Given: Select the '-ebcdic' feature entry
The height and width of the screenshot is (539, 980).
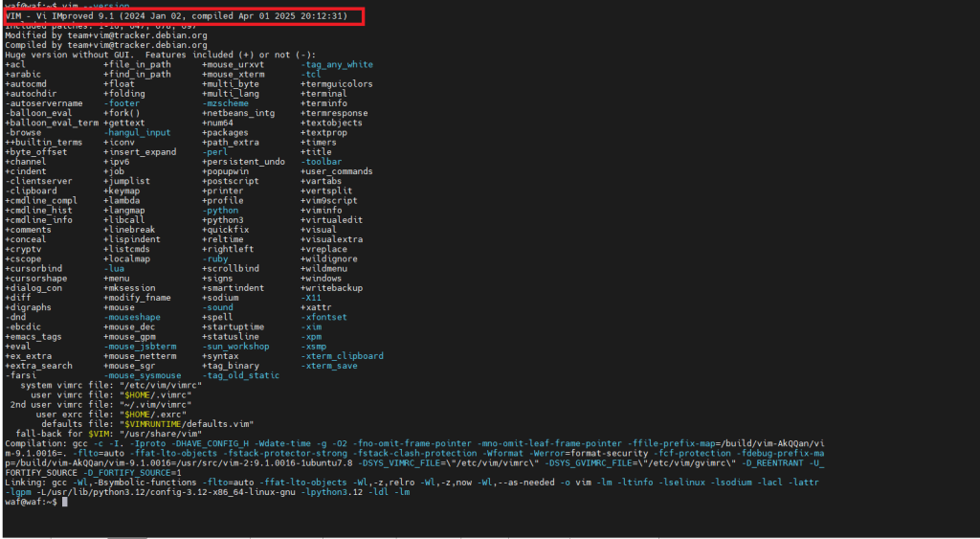Looking at the screenshot, I should point(23,326).
